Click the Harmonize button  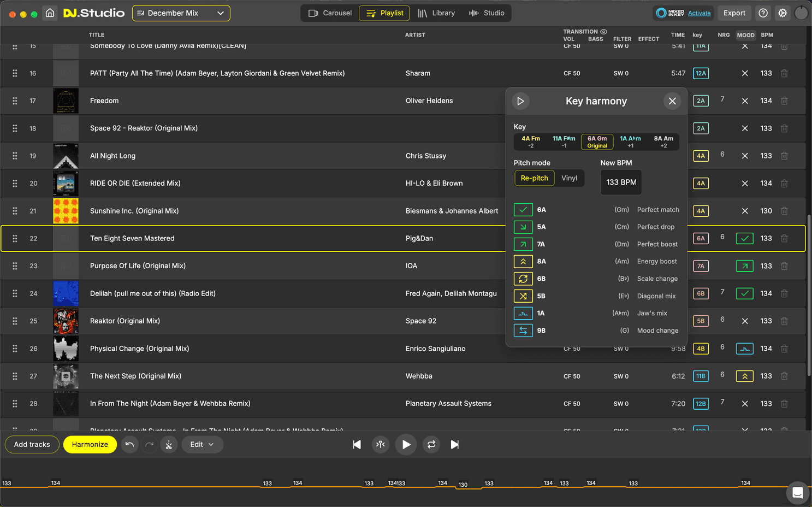click(90, 445)
